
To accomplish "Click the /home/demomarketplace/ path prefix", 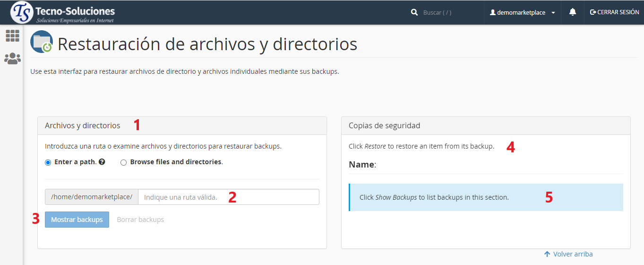I will click(x=92, y=197).
